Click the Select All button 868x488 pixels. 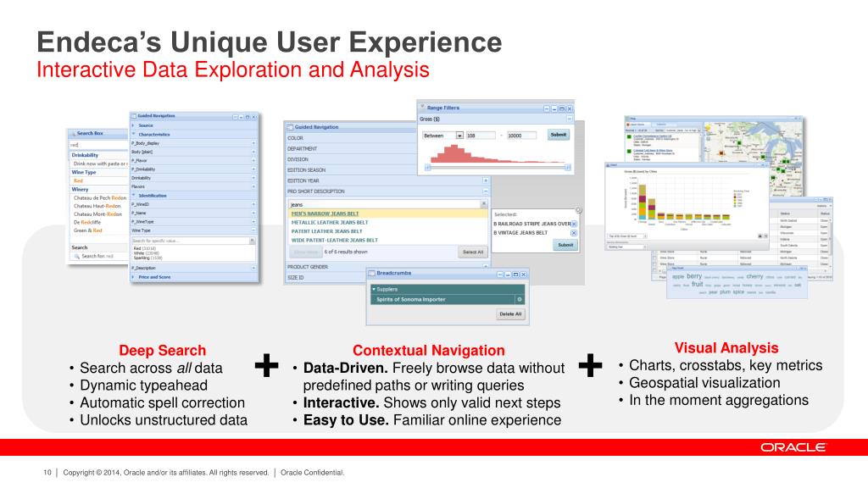tap(473, 252)
